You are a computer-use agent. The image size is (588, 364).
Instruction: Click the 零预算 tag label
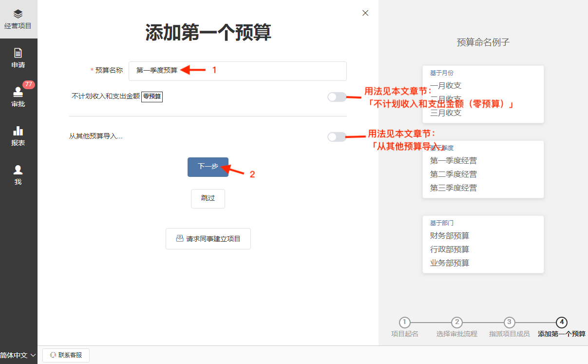point(152,96)
